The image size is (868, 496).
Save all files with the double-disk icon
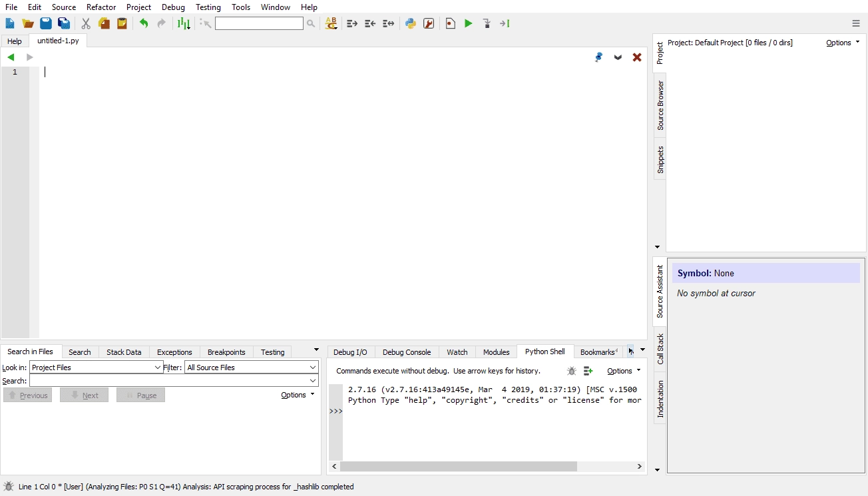click(64, 23)
